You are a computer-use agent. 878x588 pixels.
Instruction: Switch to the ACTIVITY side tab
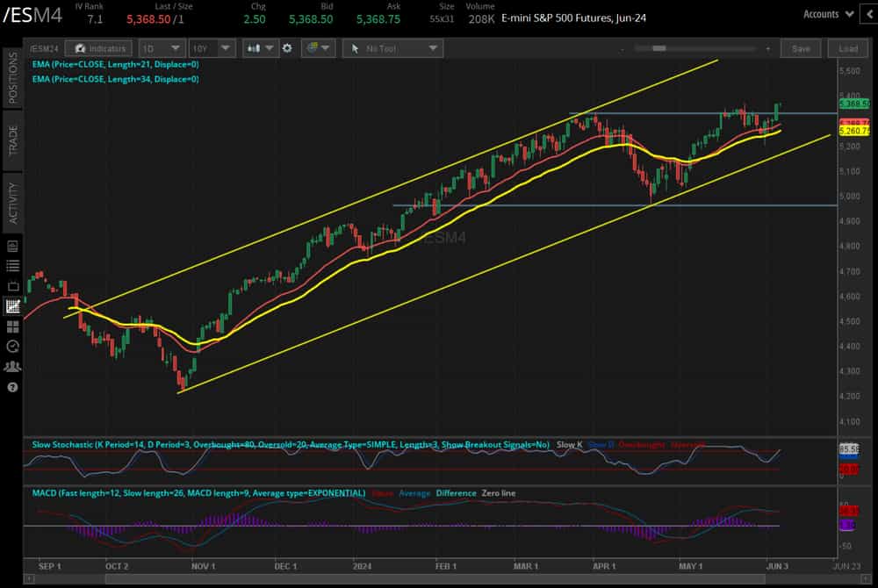point(12,203)
